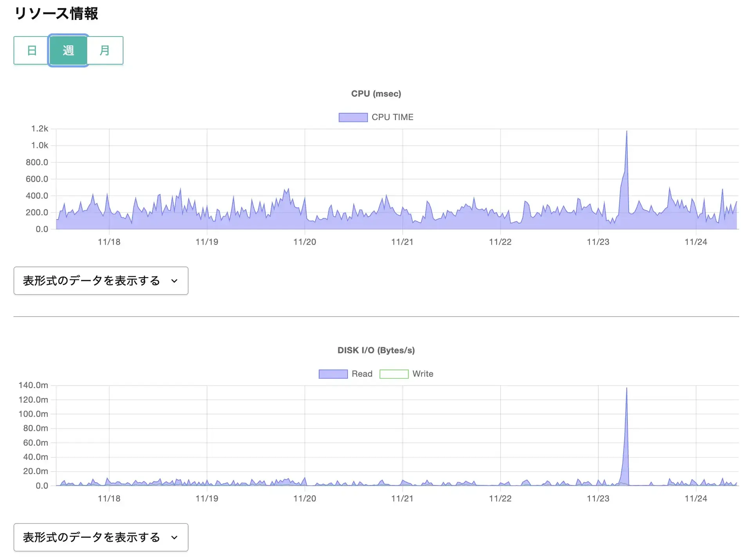Screen dimensions: 752x560
Task: Switch to the 月 (month) tab
Action: [105, 50]
